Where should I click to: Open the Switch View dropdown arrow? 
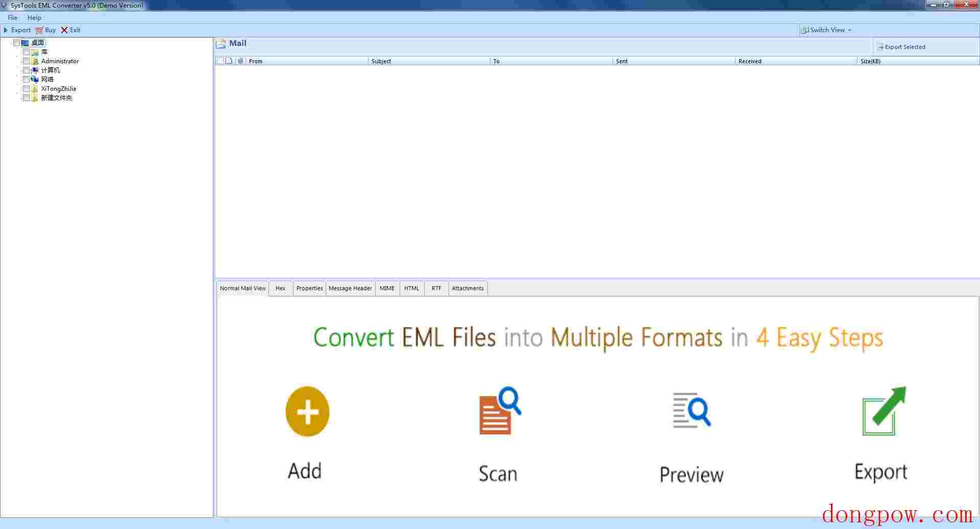point(849,30)
